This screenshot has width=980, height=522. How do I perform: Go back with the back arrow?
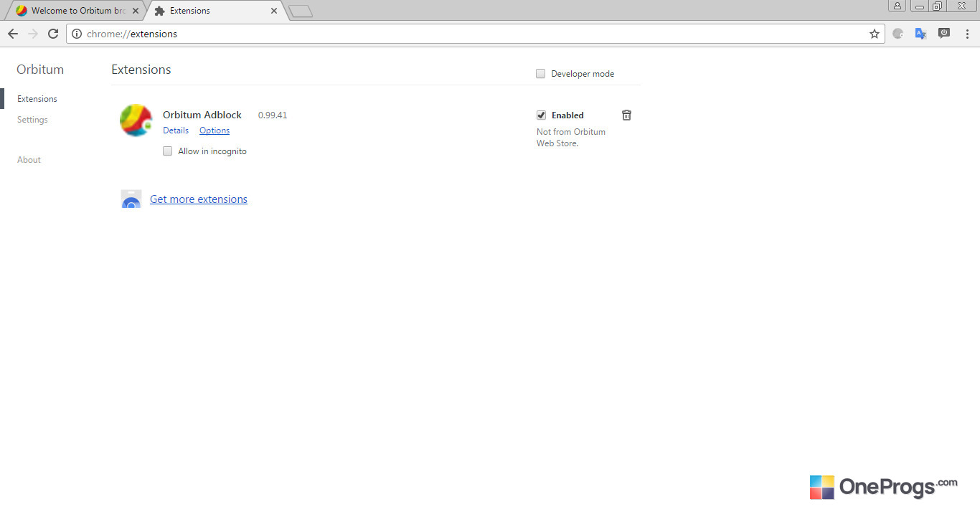click(13, 34)
